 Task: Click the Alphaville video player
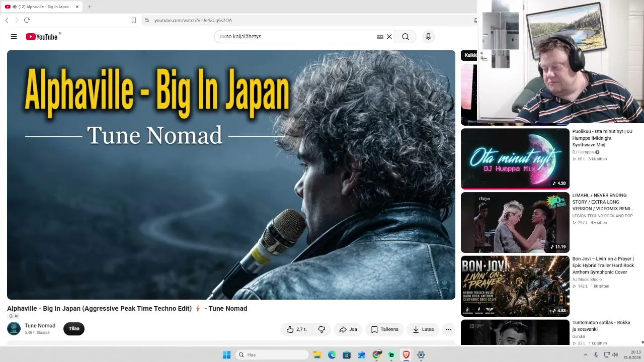(x=231, y=175)
